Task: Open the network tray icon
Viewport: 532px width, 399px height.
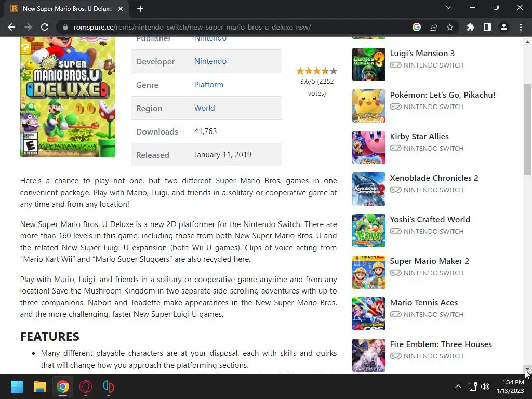Action: [473, 387]
